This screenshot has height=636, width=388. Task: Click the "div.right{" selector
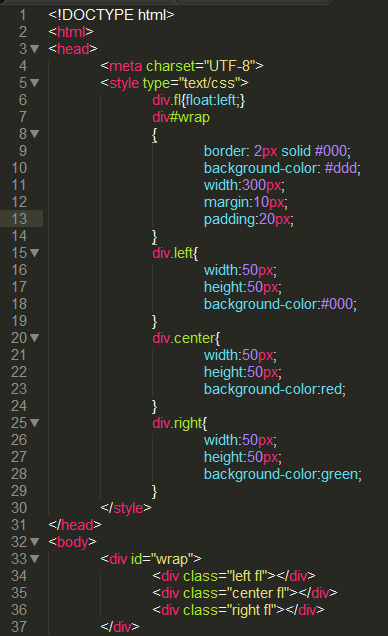[180, 423]
